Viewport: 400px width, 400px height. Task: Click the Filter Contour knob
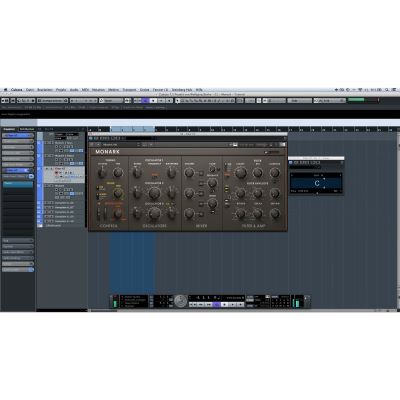point(275,172)
